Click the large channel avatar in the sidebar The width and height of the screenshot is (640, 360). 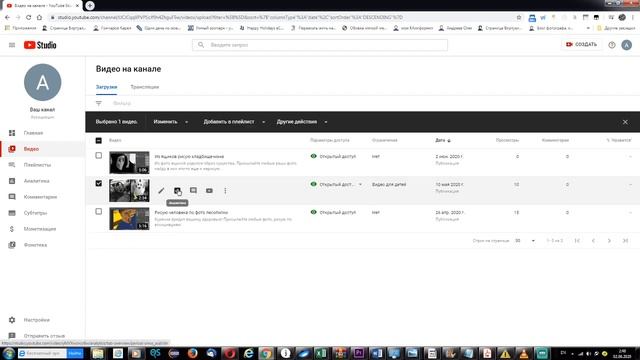(x=42, y=82)
